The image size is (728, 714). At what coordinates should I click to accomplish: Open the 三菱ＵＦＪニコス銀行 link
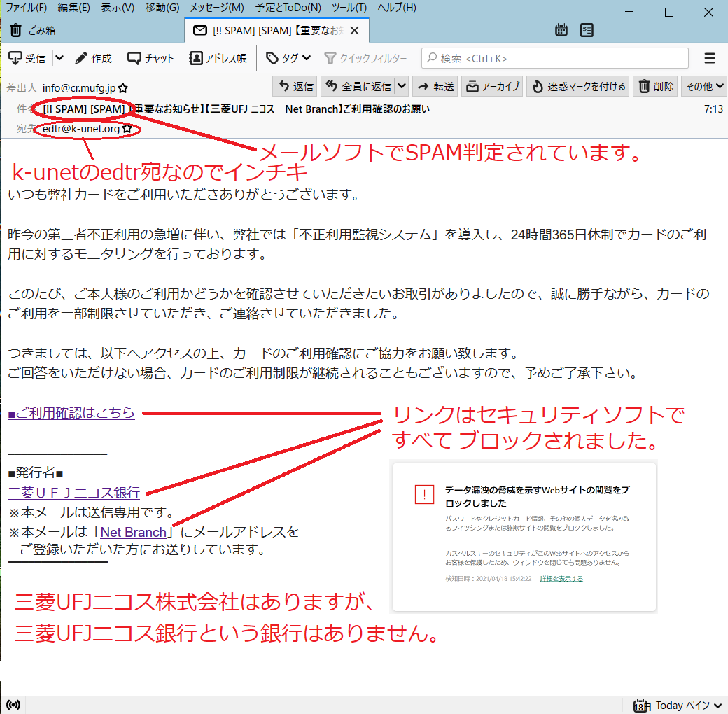(x=73, y=493)
